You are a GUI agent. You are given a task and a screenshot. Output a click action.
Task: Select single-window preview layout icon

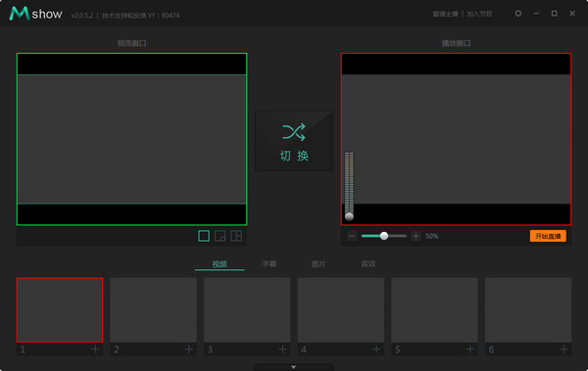click(204, 236)
